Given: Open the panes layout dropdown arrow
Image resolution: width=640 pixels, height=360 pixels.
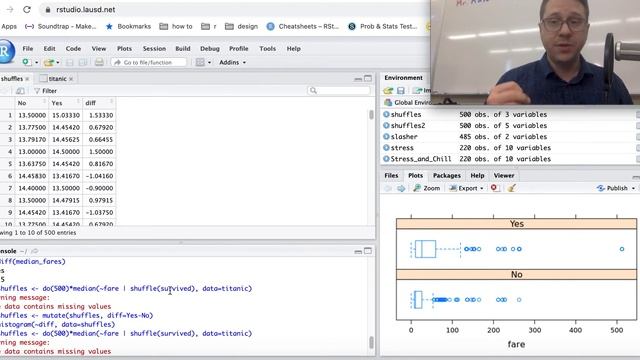Looking at the screenshot, I should click(x=209, y=62).
